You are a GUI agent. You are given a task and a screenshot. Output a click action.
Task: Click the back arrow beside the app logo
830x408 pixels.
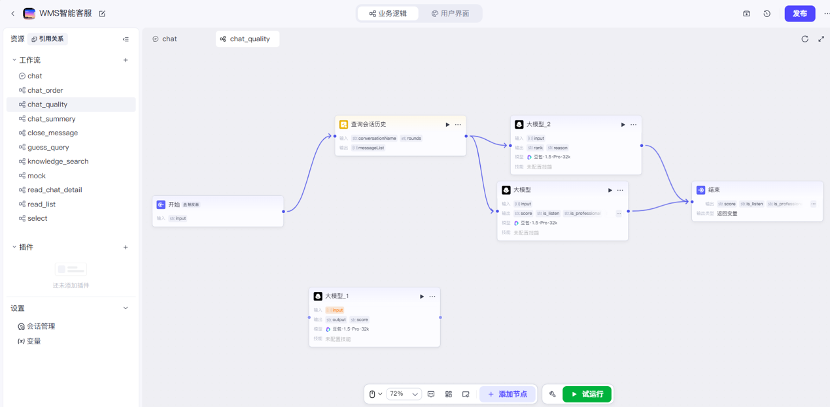12,13
